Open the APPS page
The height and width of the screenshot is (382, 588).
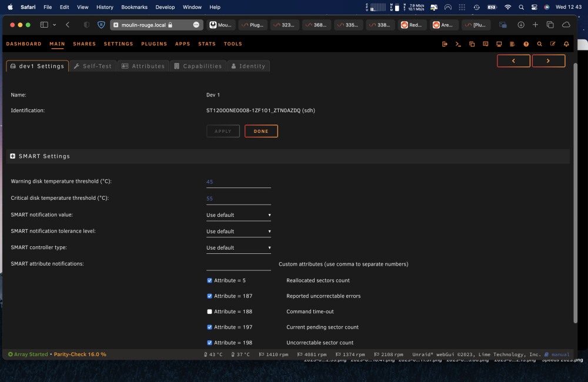183,44
